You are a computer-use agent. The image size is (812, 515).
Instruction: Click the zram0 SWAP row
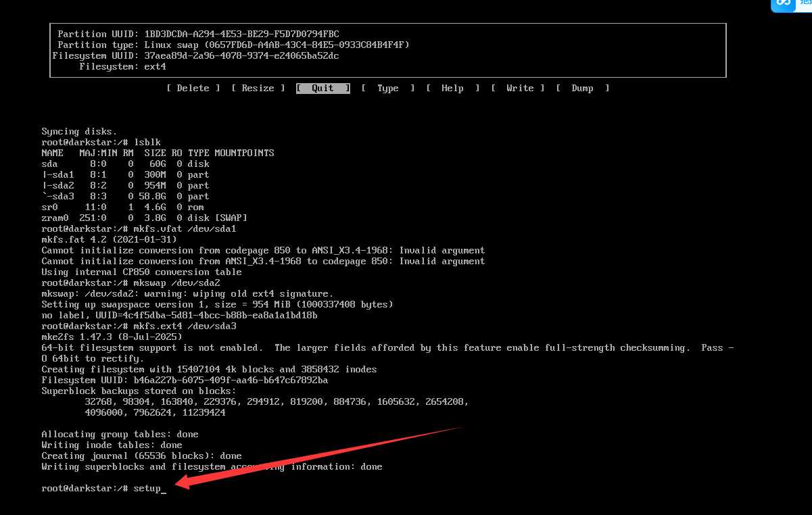[144, 218]
